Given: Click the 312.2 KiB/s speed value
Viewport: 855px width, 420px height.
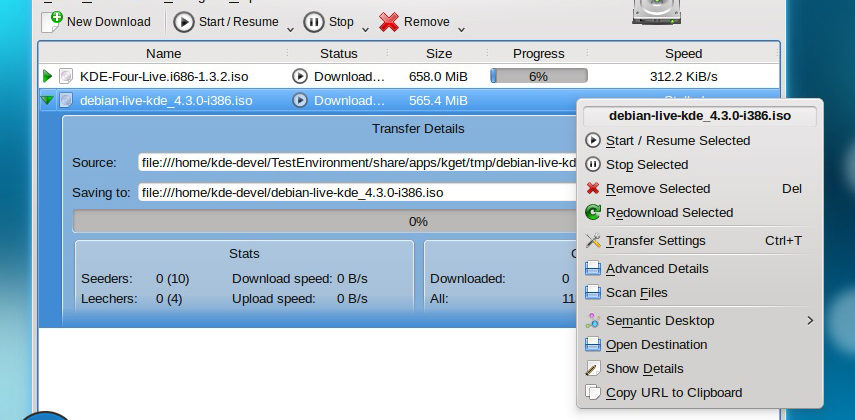Looking at the screenshot, I should (683, 77).
